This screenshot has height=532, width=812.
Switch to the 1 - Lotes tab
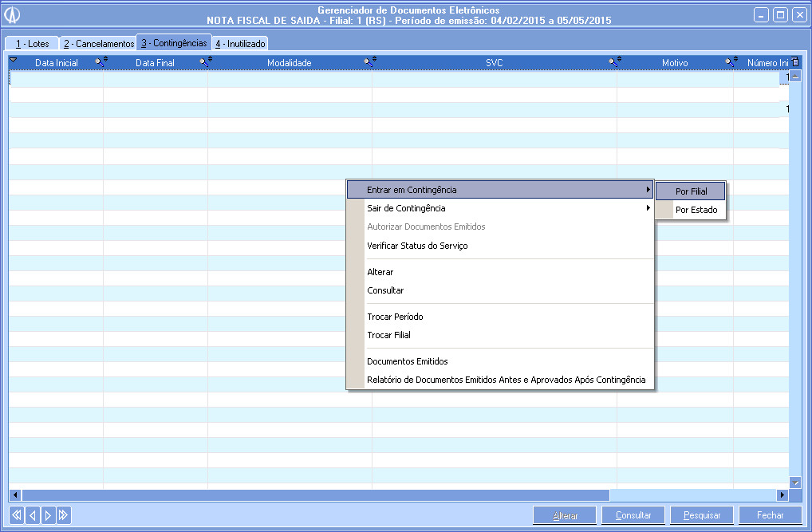[x=32, y=44]
